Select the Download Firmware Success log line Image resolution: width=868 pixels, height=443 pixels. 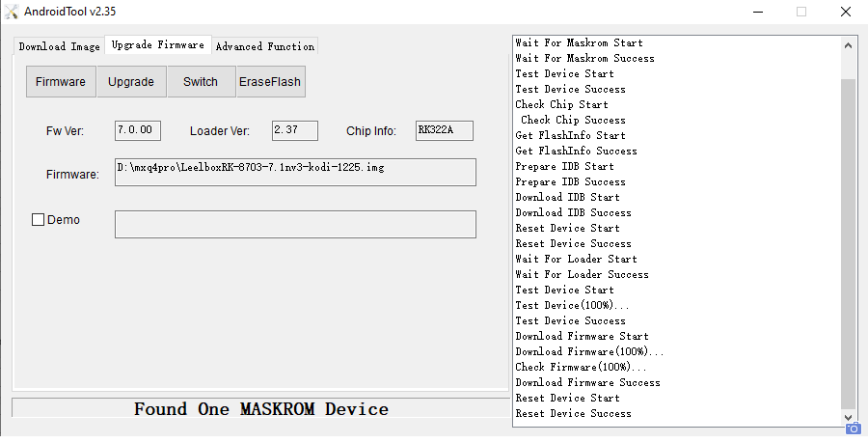click(588, 382)
